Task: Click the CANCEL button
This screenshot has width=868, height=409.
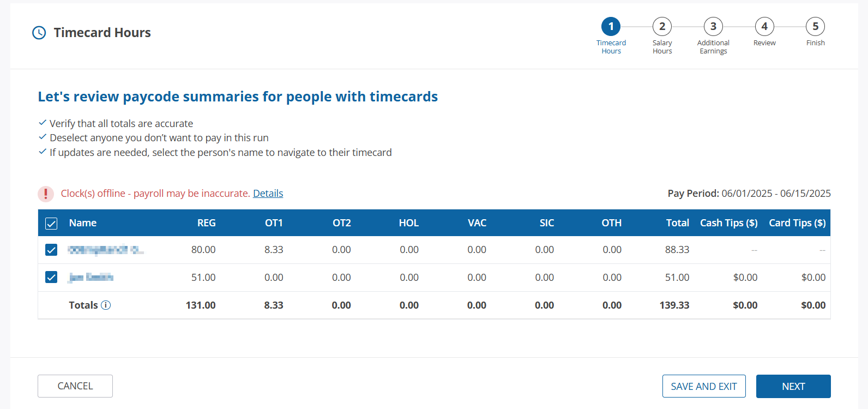Action: point(75,386)
